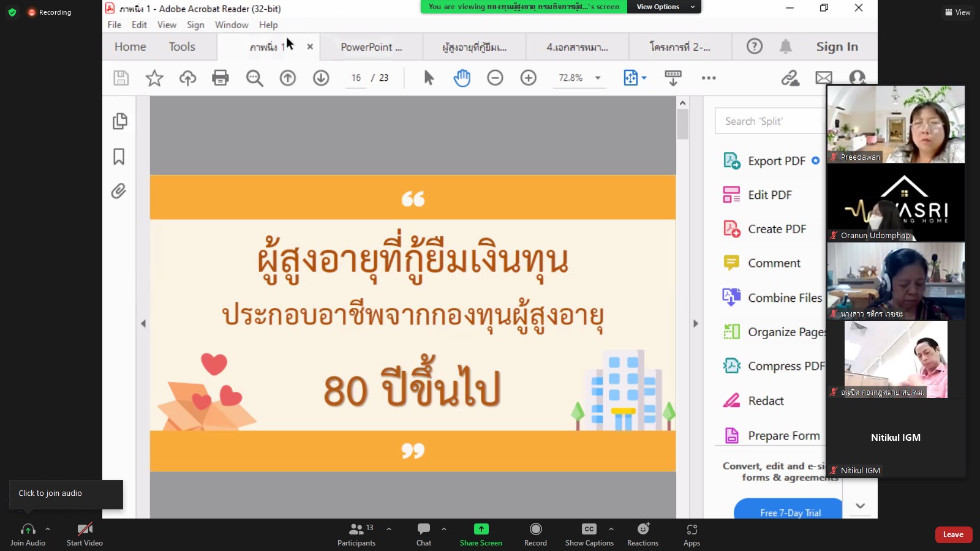Open the find text magnifier icon
The image size is (980, 551).
[254, 78]
